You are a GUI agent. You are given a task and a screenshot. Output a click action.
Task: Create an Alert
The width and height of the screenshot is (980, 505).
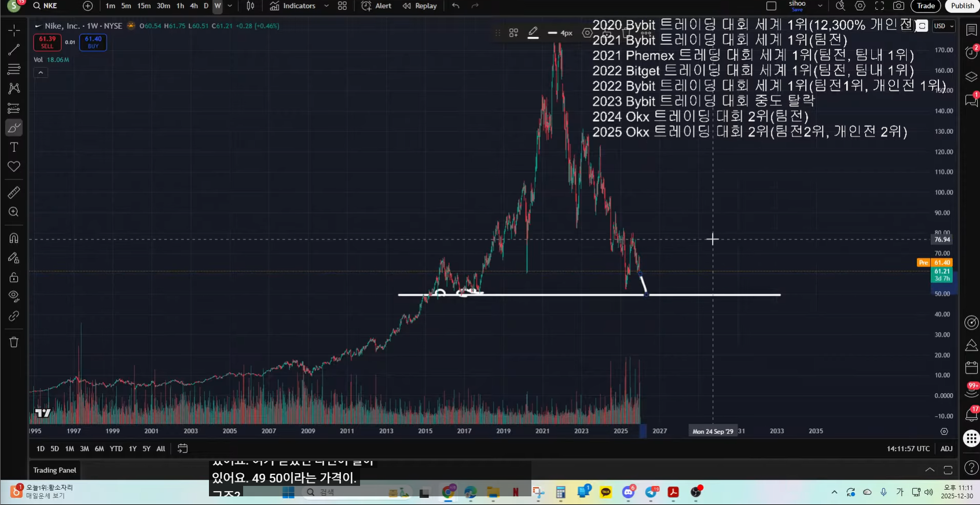tap(376, 6)
